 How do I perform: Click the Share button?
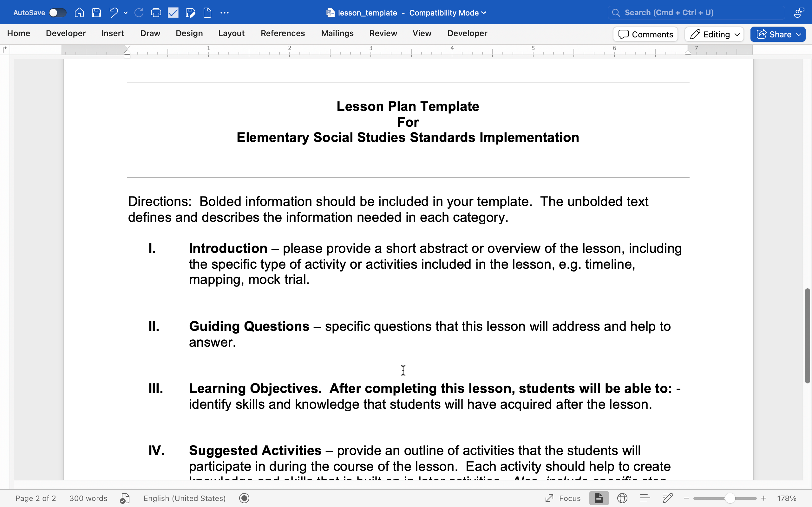pos(777,34)
